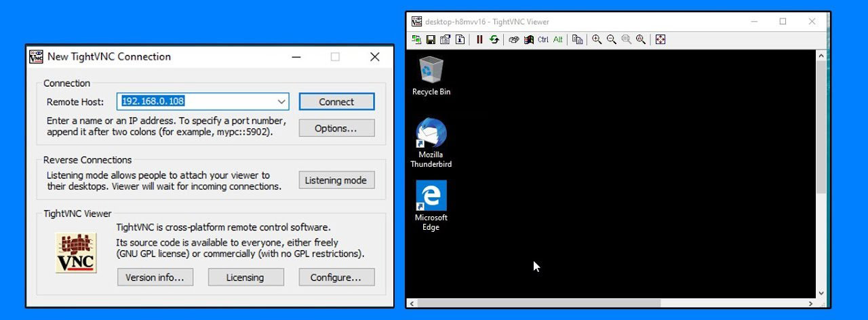Viewport: 868px width, 320px height.
Task: Click viewer vertical scrollbar down arrow
Action: [x=821, y=293]
